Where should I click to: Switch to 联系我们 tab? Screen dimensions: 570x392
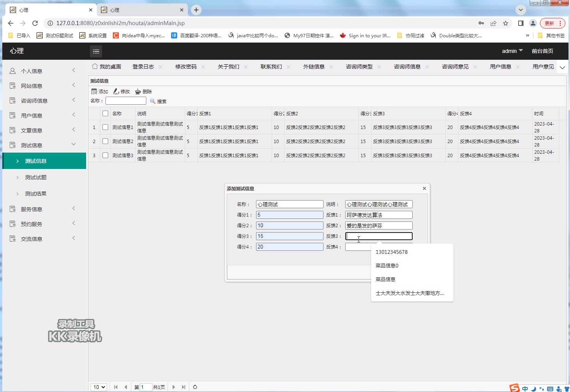coord(271,67)
